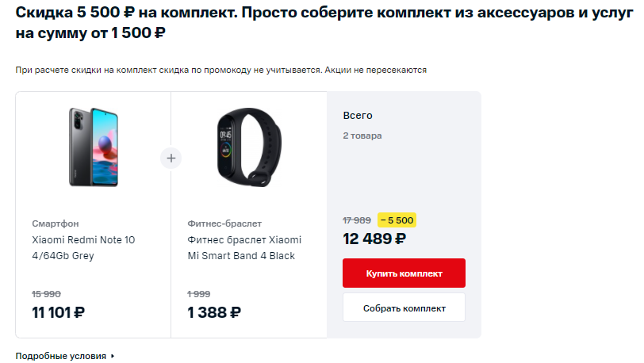Click the yellow −5 500 discount badge
This screenshot has height=363, width=644.
click(x=397, y=220)
